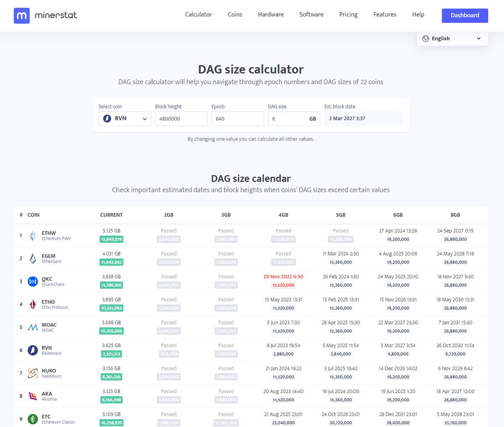This screenshot has height=427, width=504.
Task: Click MOAC current block badge 10,326,066
Action: click(x=111, y=331)
